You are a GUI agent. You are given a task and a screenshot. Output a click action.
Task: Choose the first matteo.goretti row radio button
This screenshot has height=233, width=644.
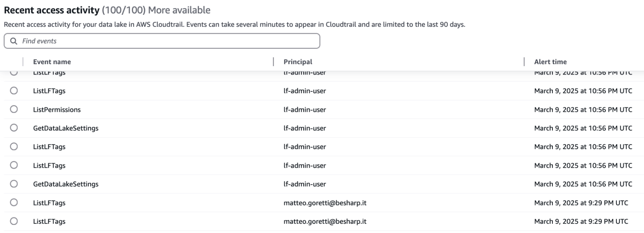14,203
